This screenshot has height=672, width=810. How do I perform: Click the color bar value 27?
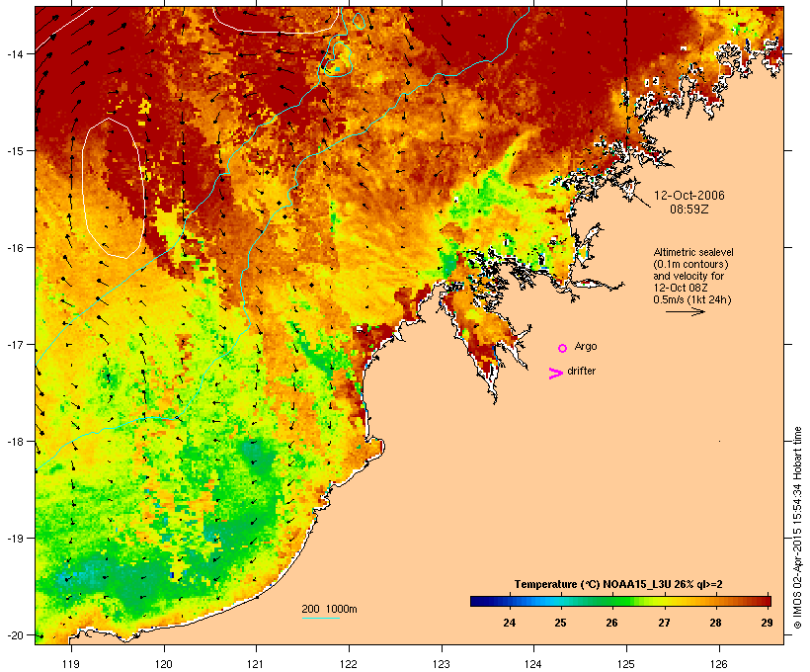click(664, 623)
